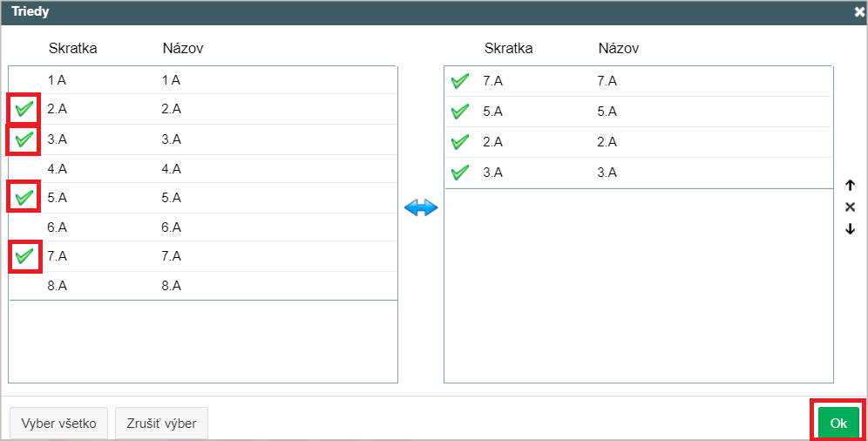Screen dimensions: 868x441
Task: Move selected class down with arrow
Action: pos(851,228)
